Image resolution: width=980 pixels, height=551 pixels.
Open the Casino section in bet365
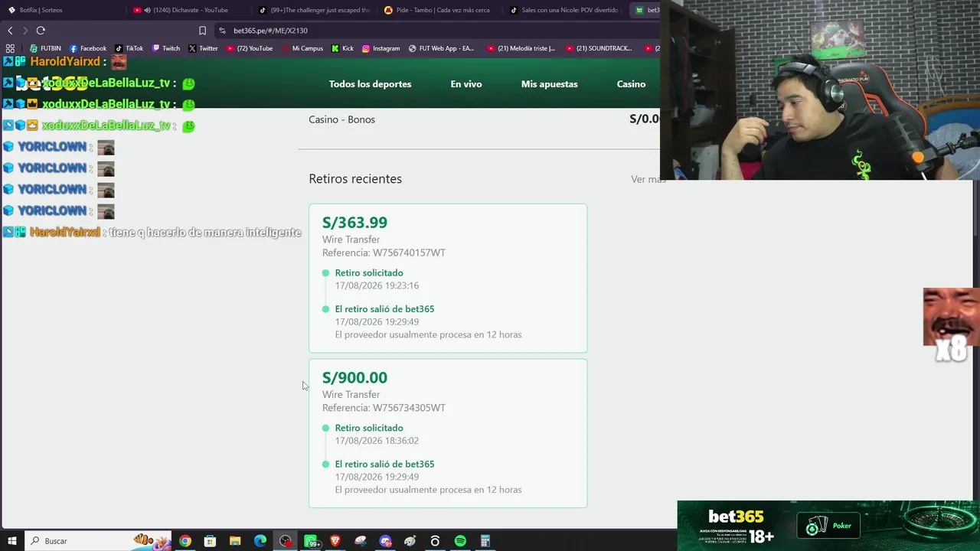[631, 84]
